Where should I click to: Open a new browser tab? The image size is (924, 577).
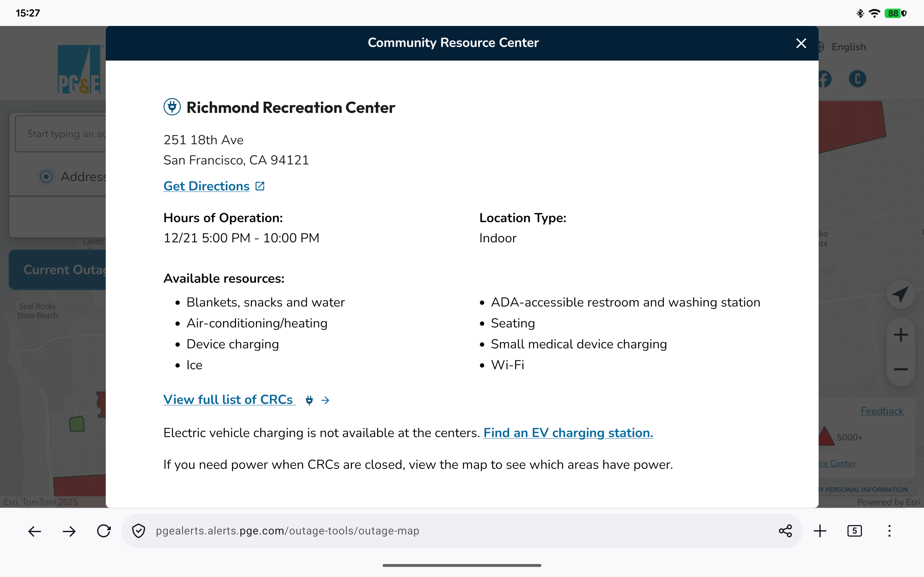pos(820,531)
